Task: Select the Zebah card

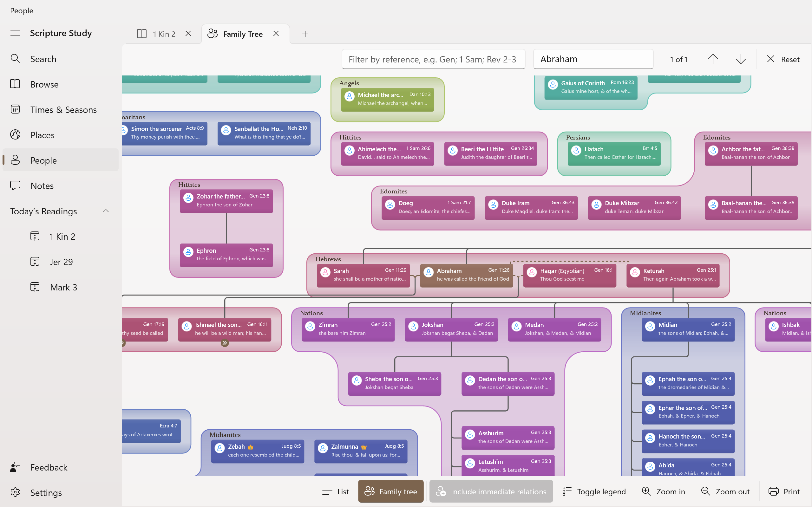Action: (258, 451)
